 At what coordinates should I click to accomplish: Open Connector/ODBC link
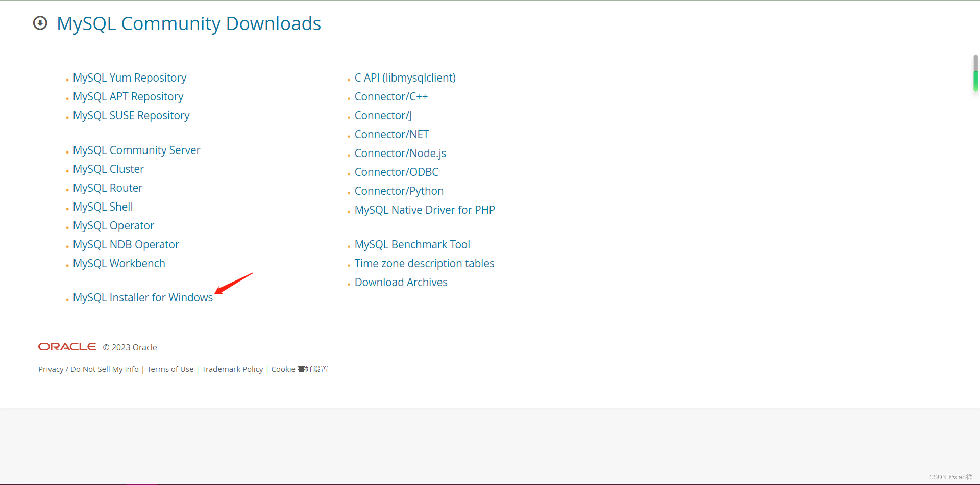pyautogui.click(x=397, y=172)
